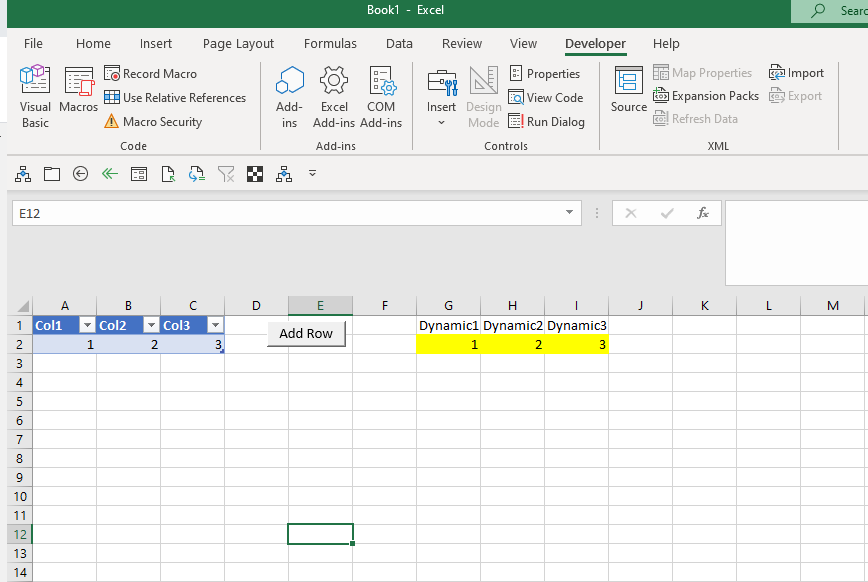This screenshot has height=582, width=868.
Task: Select column K header
Action: point(704,306)
